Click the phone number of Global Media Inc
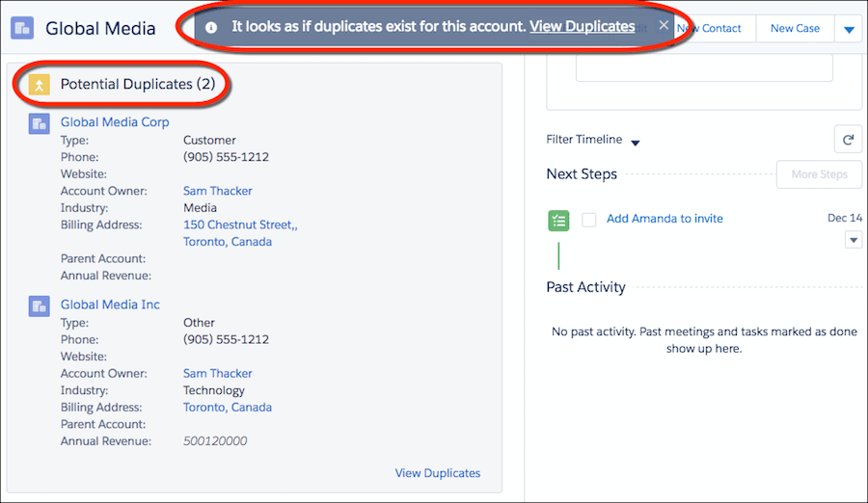Screen dimensions: 868x503 click(x=226, y=340)
